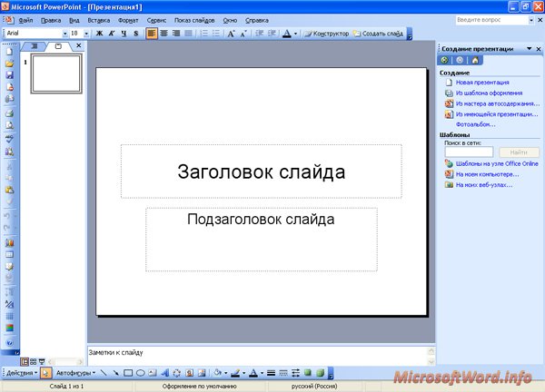Open the Показ слайдов menu
545x392 pixels.
point(194,19)
